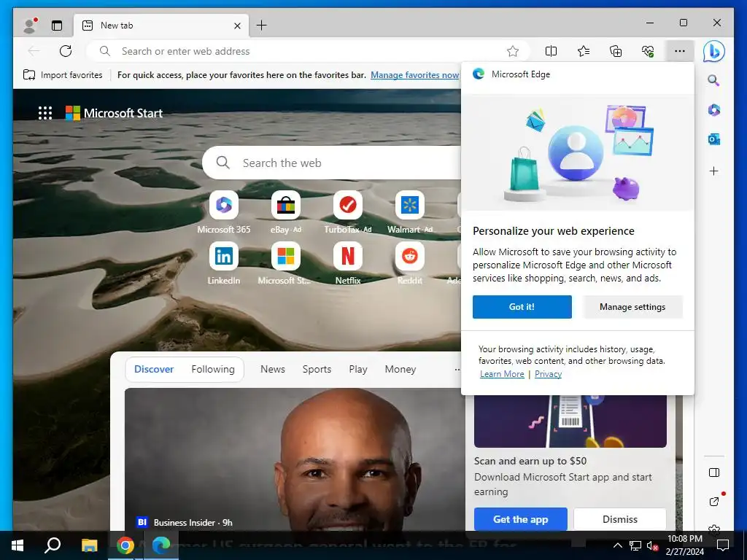This screenshot has height=560, width=747.
Task: Switch to the Money tab
Action: [400, 369]
